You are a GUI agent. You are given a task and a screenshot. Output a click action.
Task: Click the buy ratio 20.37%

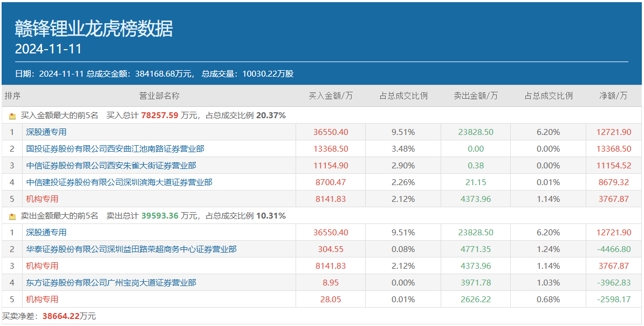point(271,116)
